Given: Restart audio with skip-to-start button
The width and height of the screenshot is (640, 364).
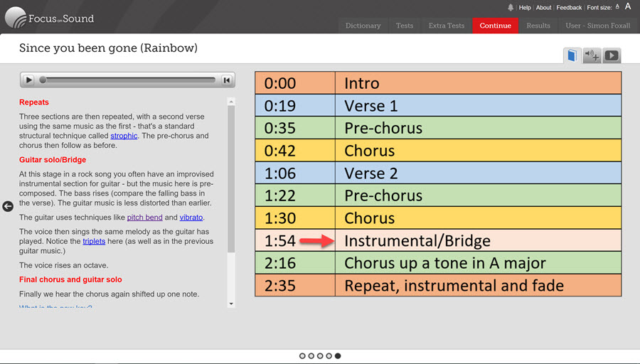Looking at the screenshot, I should 227,80.
